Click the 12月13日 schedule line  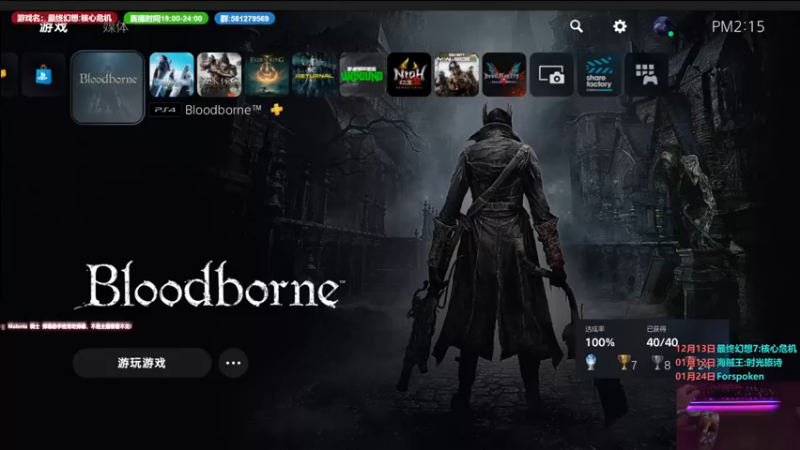click(736, 348)
